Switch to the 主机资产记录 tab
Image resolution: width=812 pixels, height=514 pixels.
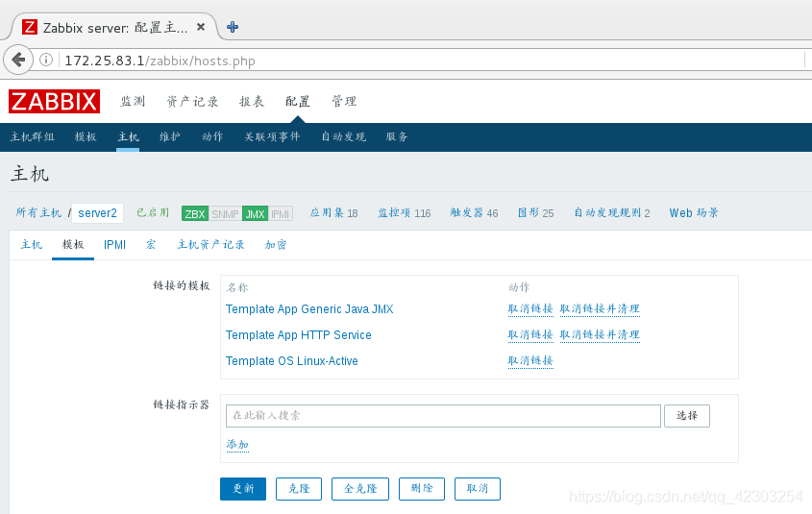pyautogui.click(x=210, y=244)
